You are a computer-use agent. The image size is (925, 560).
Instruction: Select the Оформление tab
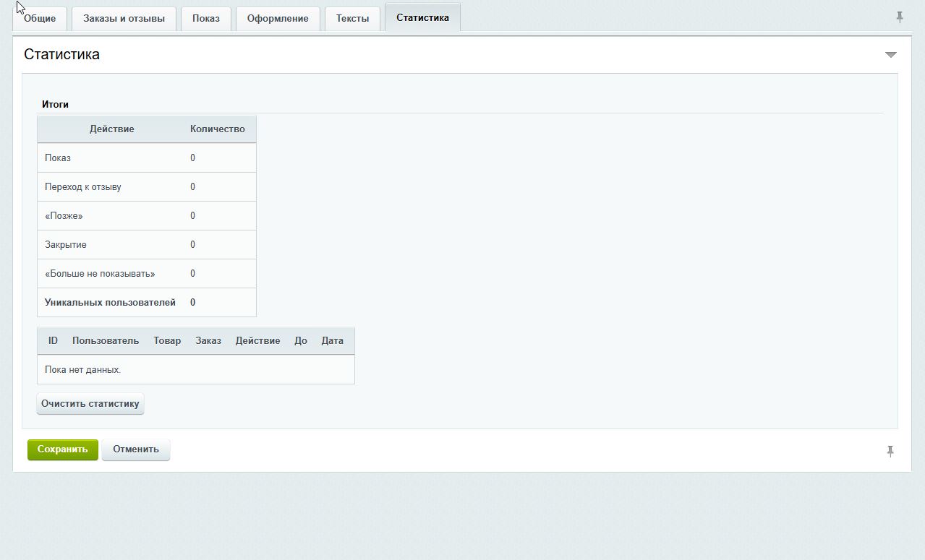pos(278,19)
